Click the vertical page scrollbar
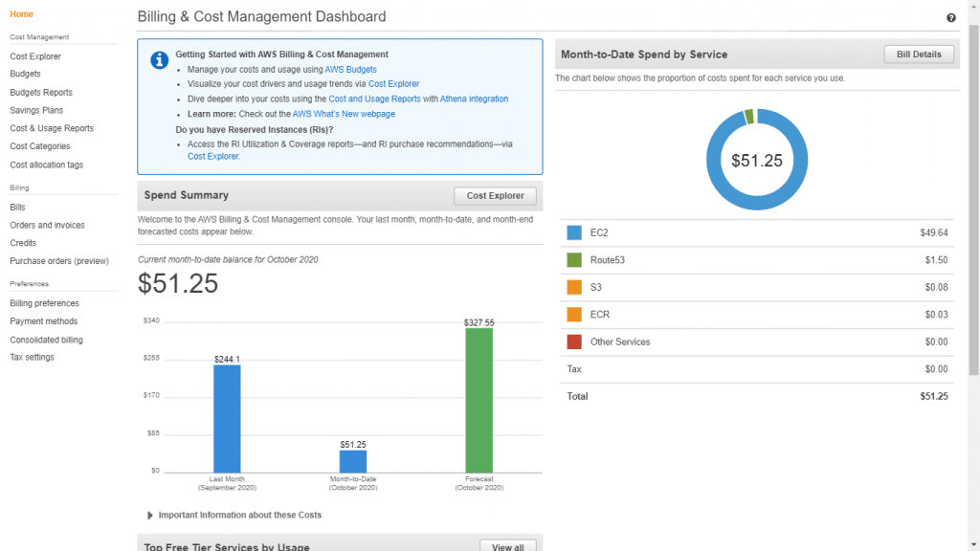Image resolution: width=980 pixels, height=551 pixels. 973,191
